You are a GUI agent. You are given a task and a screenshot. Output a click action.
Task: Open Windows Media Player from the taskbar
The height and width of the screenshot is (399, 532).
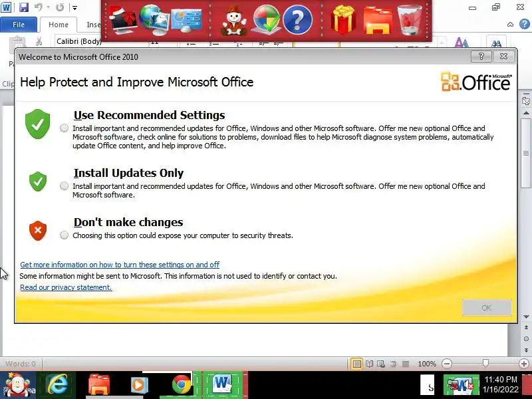pyautogui.click(x=140, y=385)
